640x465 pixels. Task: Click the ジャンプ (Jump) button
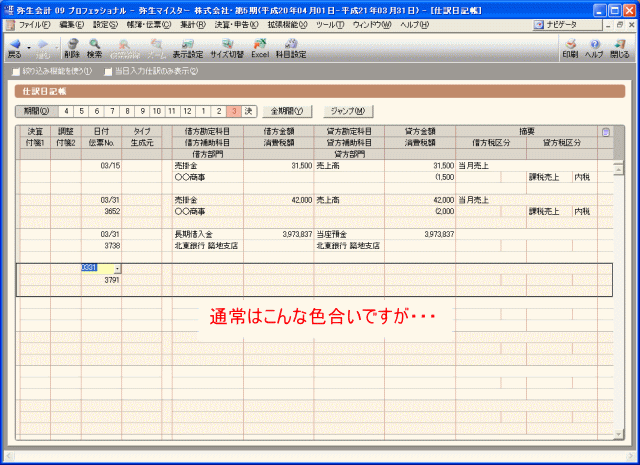coord(347,111)
